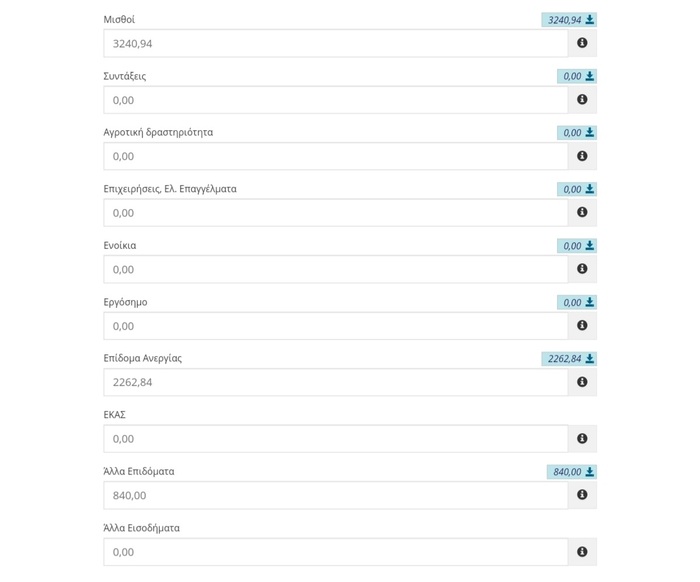Focus the ΕΚΑΣ amount input
The width and height of the screenshot is (700, 582).
[335, 438]
